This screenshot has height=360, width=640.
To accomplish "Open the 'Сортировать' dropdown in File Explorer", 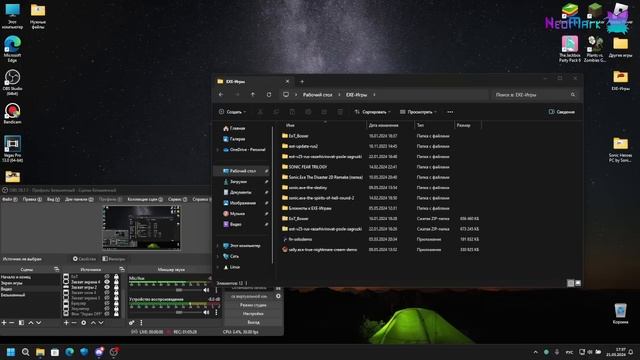I will coord(372,112).
